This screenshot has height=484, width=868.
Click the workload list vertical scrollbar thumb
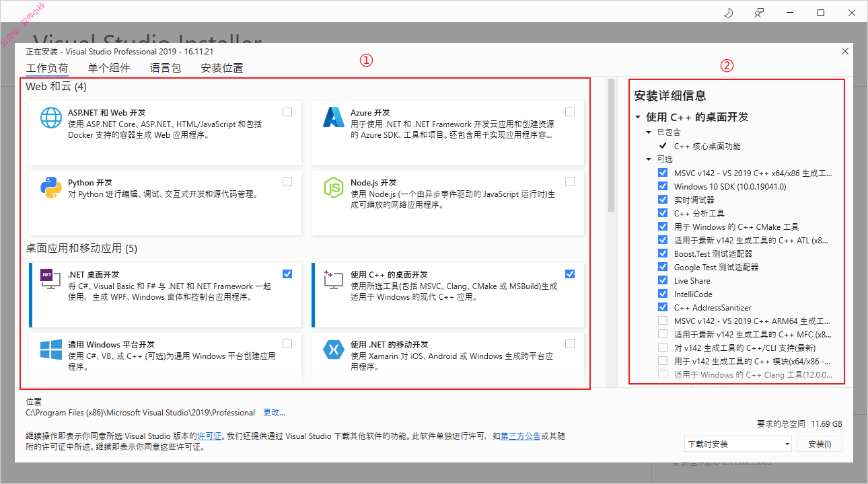point(612,145)
